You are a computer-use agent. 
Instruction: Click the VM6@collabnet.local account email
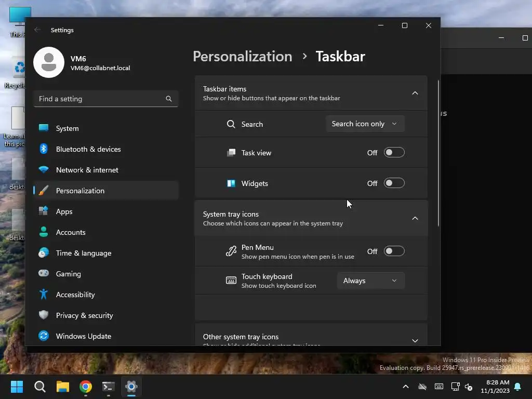(x=100, y=68)
